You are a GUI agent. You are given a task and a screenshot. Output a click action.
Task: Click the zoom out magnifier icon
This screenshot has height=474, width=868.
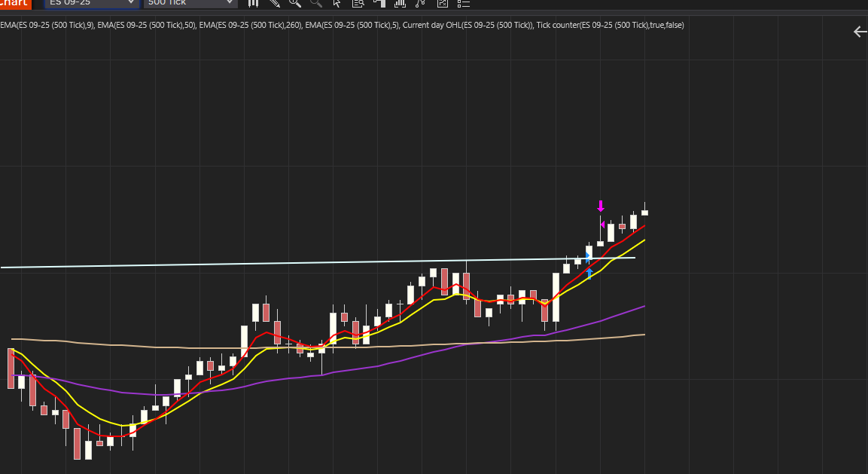(x=316, y=3)
